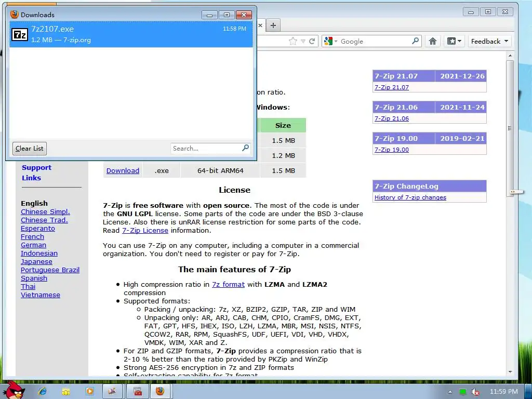Launch Internet Explorer from the taskbar

pos(43,391)
